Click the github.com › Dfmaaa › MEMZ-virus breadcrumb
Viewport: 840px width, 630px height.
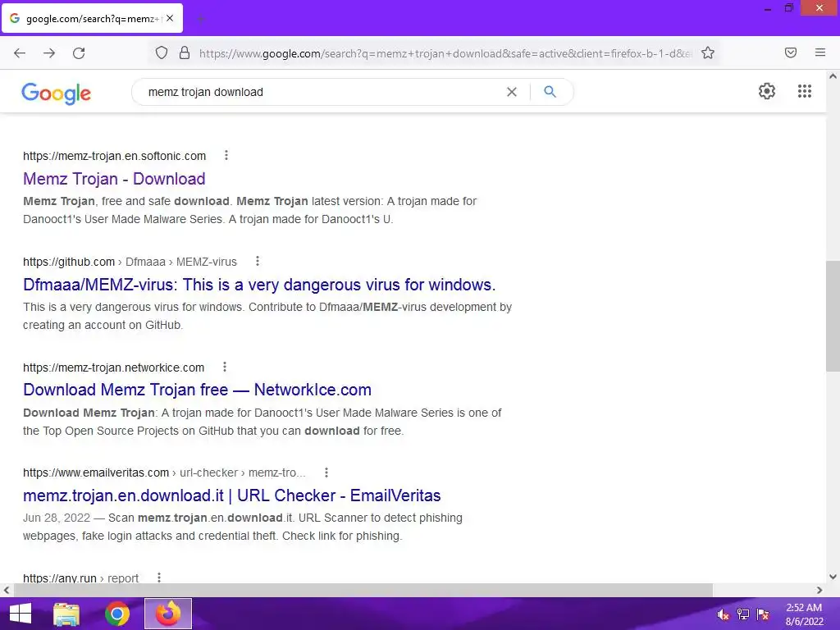pos(130,262)
